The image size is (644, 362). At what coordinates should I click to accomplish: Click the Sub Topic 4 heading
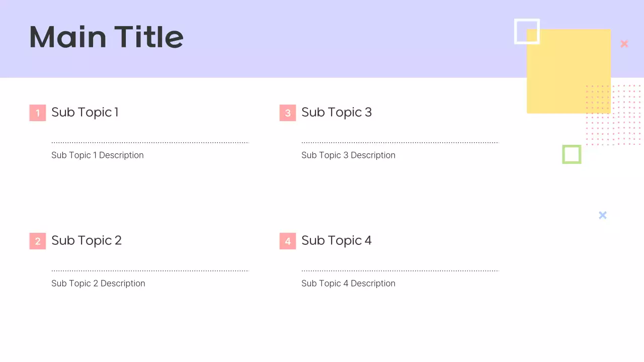pyautogui.click(x=337, y=240)
